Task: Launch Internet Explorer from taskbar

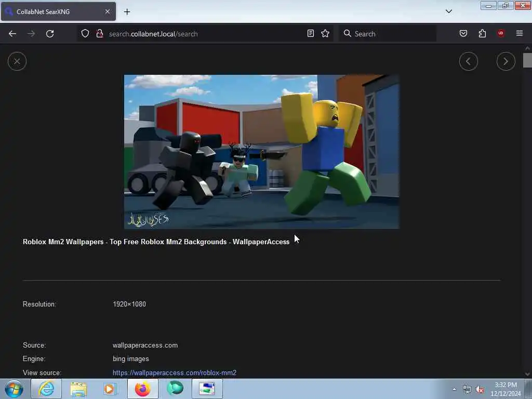Action: (46, 389)
